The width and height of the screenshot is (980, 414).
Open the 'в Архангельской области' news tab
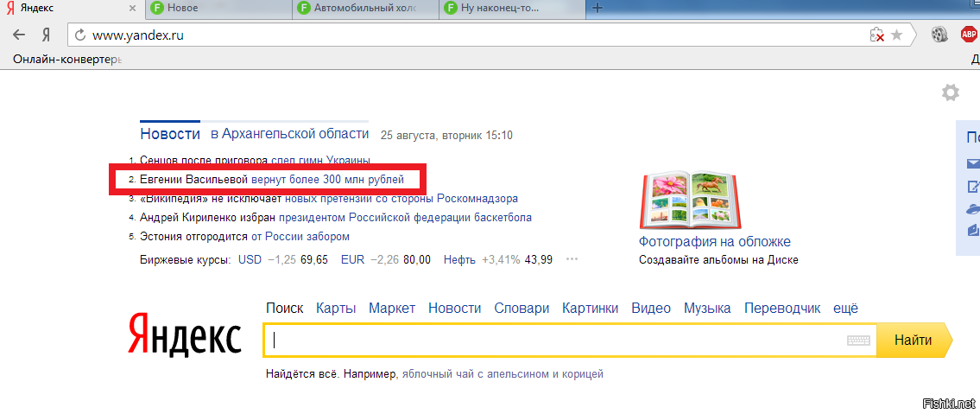point(289,134)
